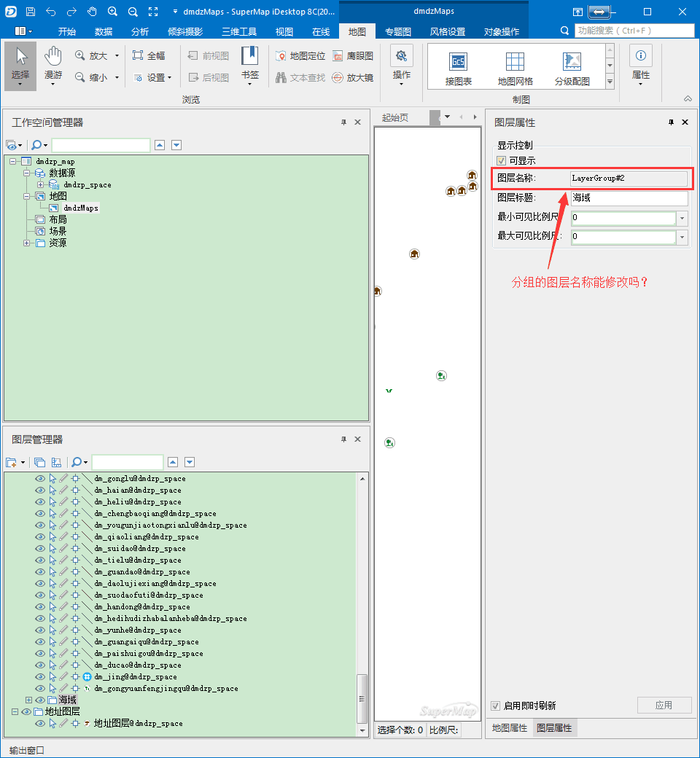Click the Undo arrow icon
Image resolution: width=700 pixels, height=758 pixels.
pyautogui.click(x=51, y=12)
